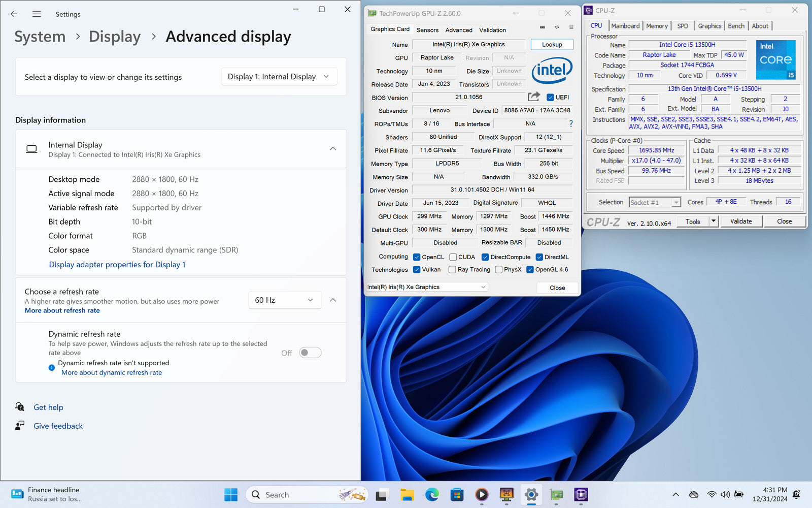Open the SPD tab in CPU-Z
Viewport: 812px width, 508px height.
pyautogui.click(x=683, y=26)
